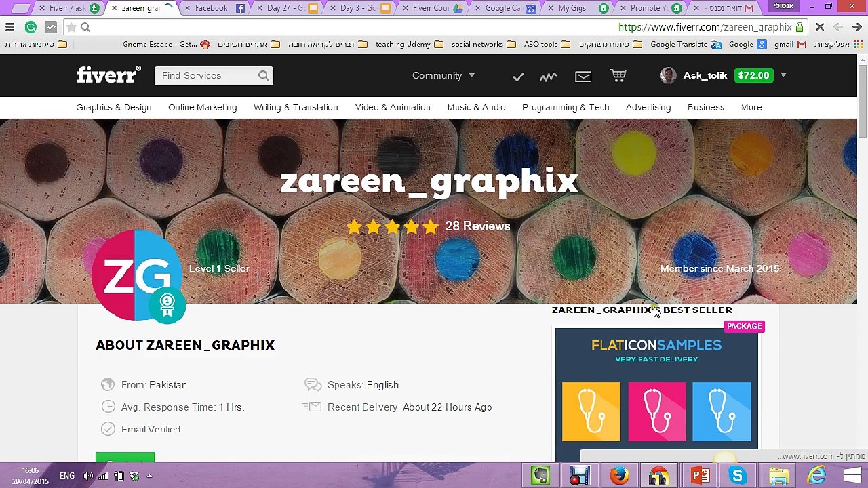Click the Level 1 Seller badge icon
The image size is (868, 488).
tap(167, 305)
